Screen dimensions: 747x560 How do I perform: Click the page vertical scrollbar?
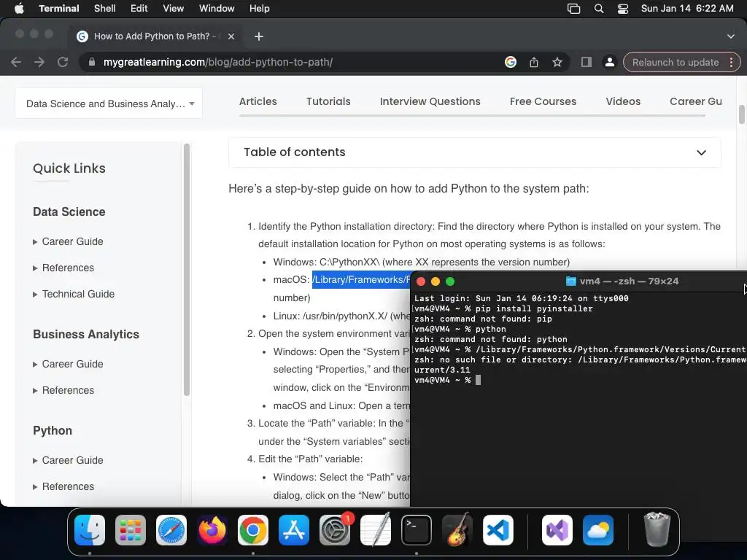(742, 114)
